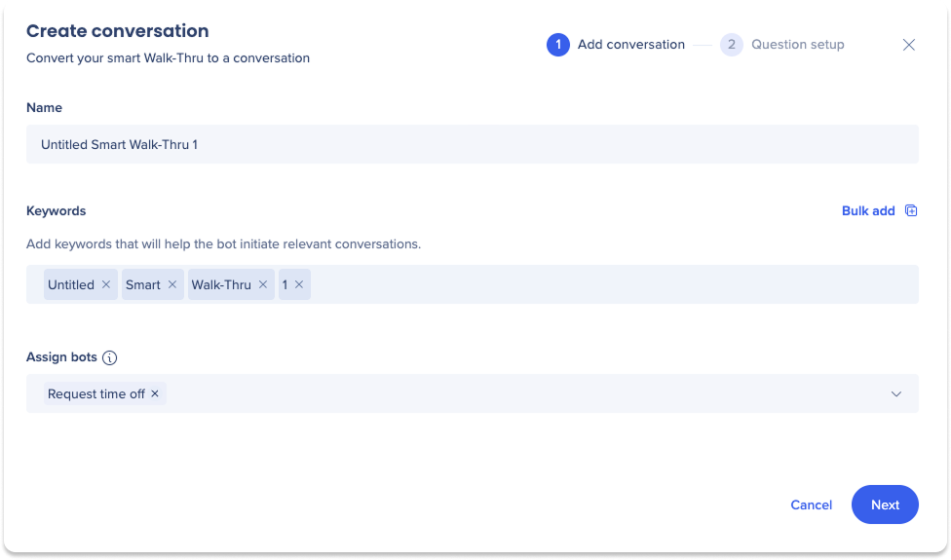Click the Assign bots info icon
This screenshot has height=560, width=951.
coord(110,357)
